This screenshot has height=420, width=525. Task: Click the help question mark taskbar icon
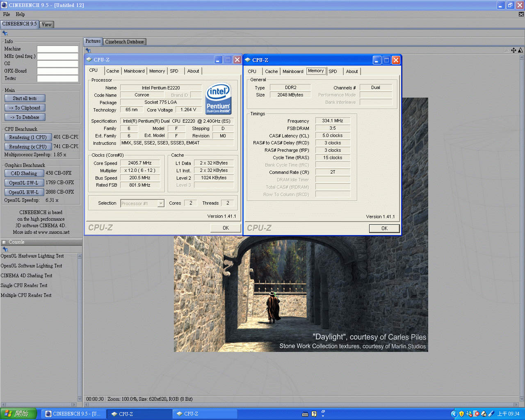click(x=314, y=414)
